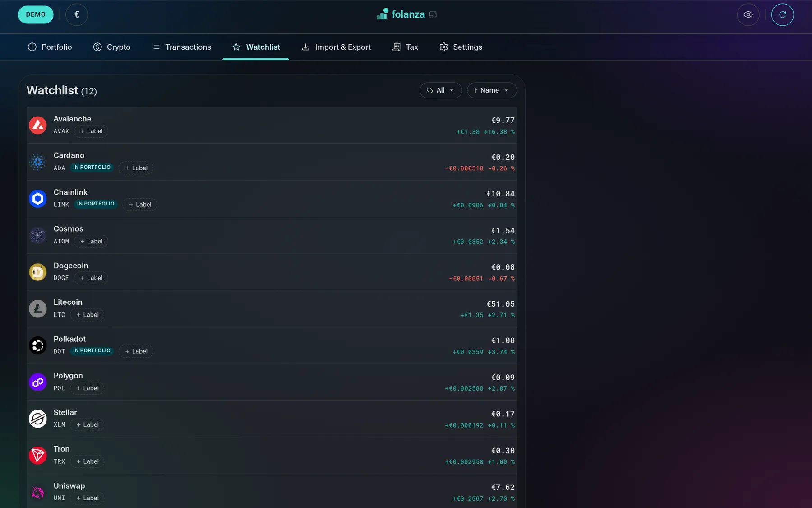
Task: Click the +3.74 % Polkadot change
Action: point(501,352)
